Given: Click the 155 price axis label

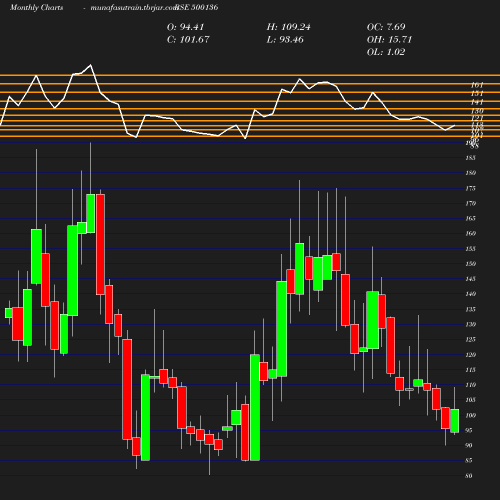Looking at the screenshot, I should pyautogui.click(x=470, y=249).
